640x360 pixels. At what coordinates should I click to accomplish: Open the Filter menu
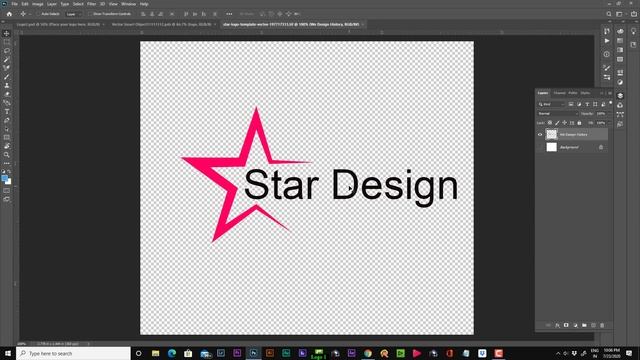click(x=91, y=4)
